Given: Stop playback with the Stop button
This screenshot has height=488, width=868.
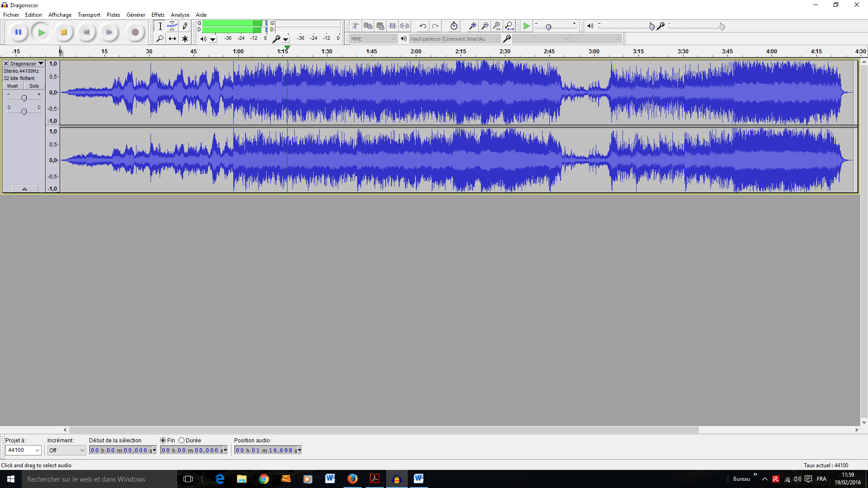Looking at the screenshot, I should (x=64, y=32).
